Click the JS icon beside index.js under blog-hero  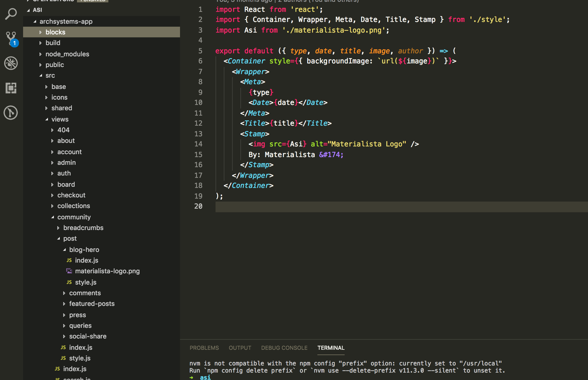(69, 260)
